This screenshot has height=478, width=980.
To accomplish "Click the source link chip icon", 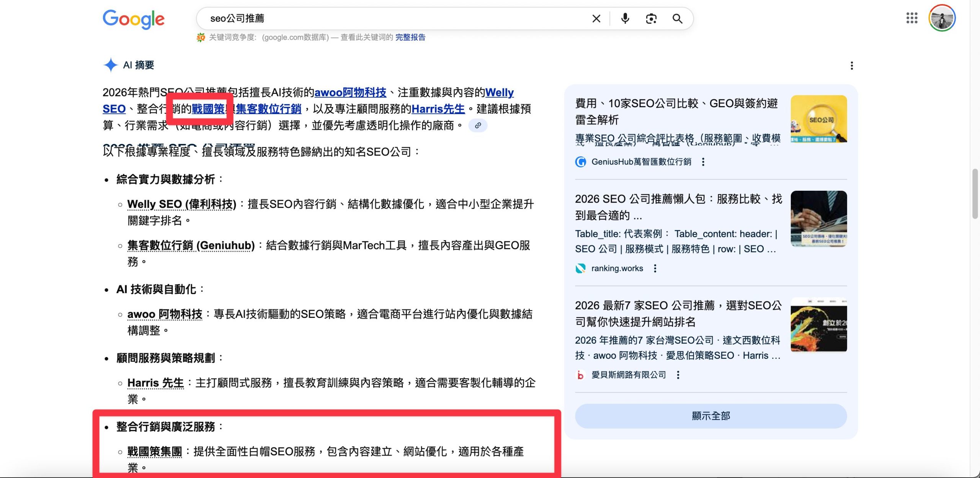I will click(x=478, y=125).
